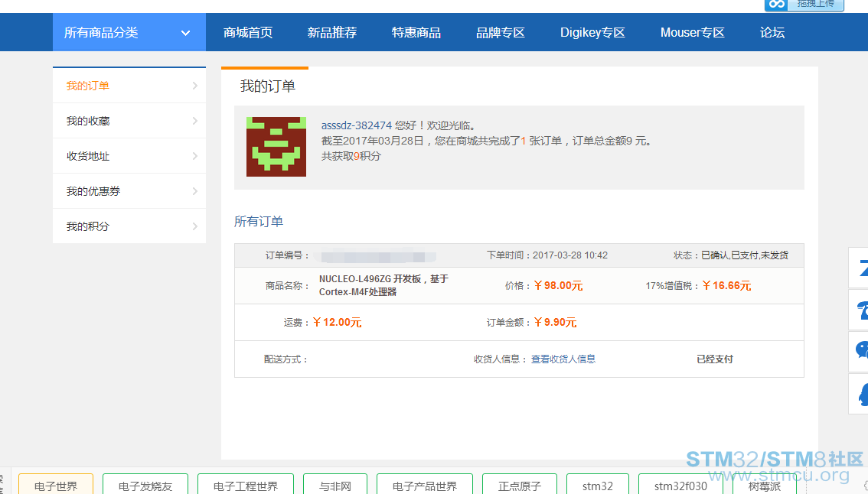Select 我的订单 in the sidebar
868x494 pixels.
[129, 86]
